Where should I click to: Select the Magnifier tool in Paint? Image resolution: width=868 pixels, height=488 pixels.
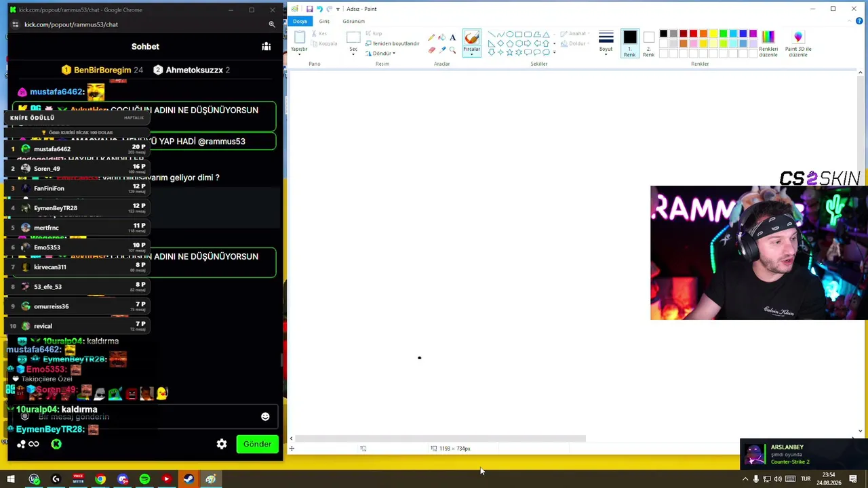[452, 49]
